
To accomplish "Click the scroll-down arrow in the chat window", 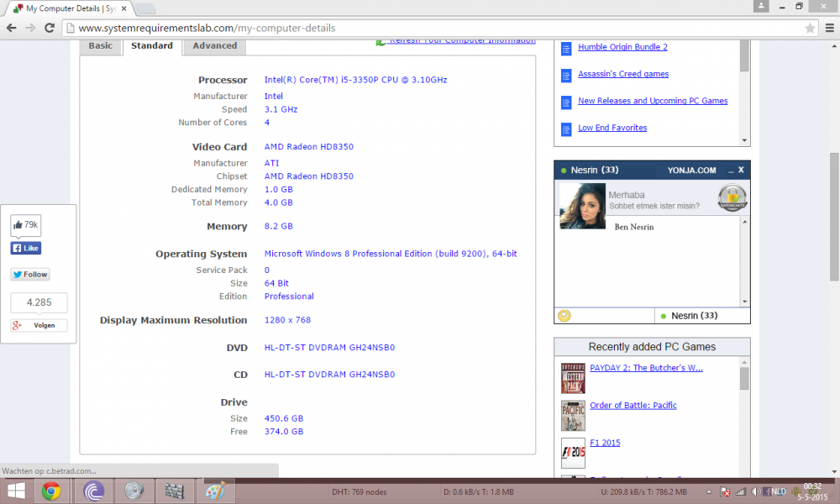I will click(x=744, y=302).
